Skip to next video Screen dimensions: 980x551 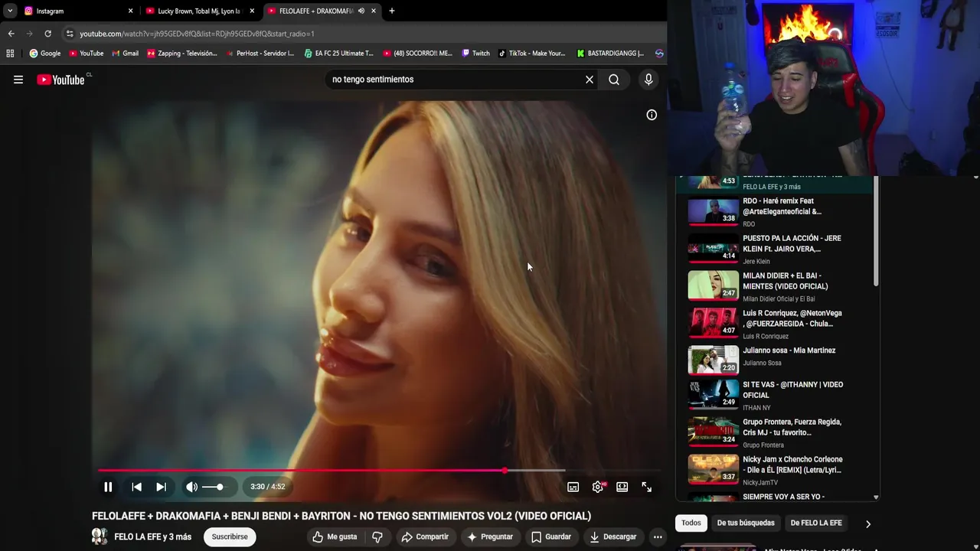[161, 487]
